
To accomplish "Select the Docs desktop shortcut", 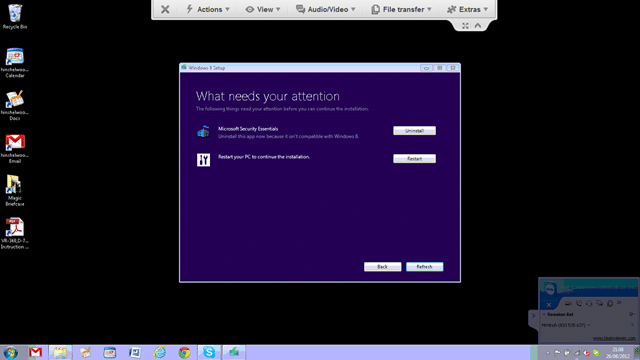I will pyautogui.click(x=15, y=105).
